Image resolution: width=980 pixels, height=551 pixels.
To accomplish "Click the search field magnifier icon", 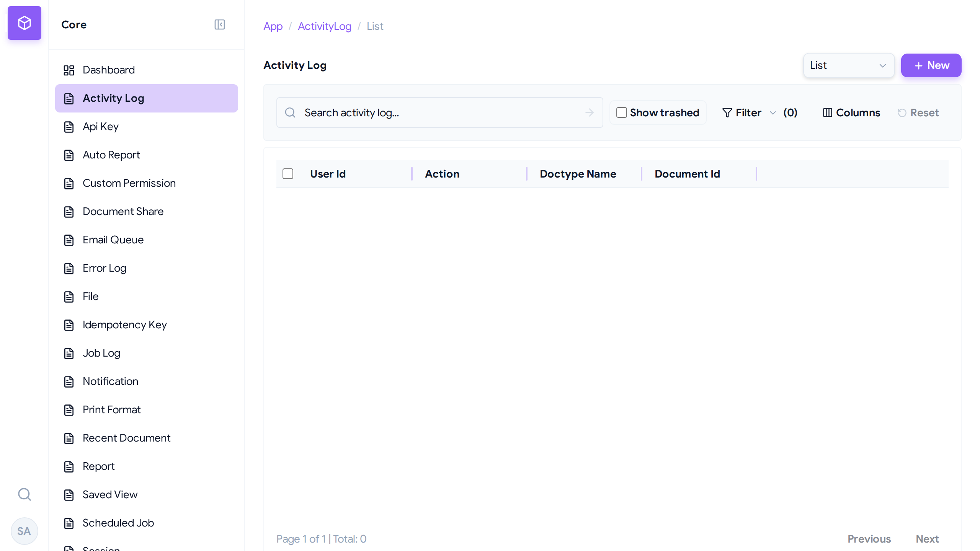I will (x=290, y=112).
